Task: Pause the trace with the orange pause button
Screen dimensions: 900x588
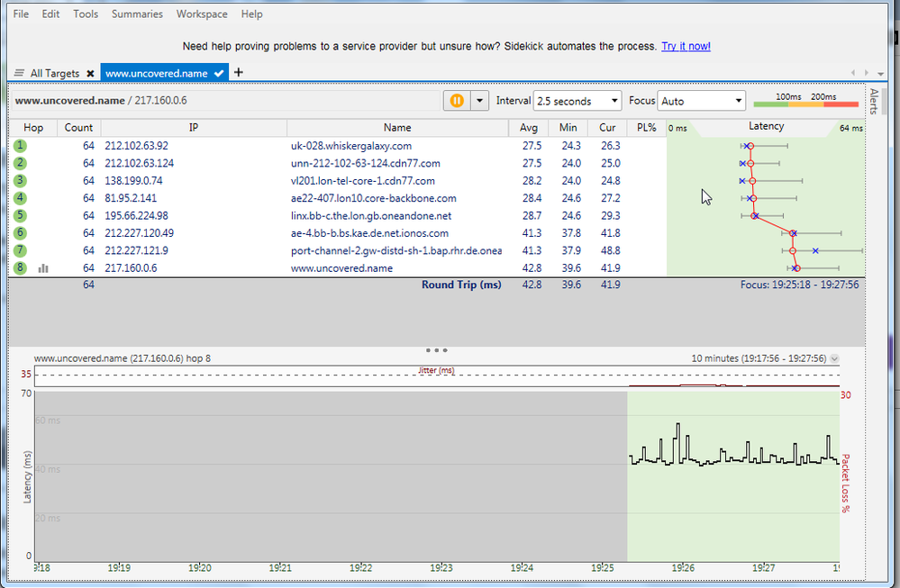Action: pyautogui.click(x=457, y=101)
